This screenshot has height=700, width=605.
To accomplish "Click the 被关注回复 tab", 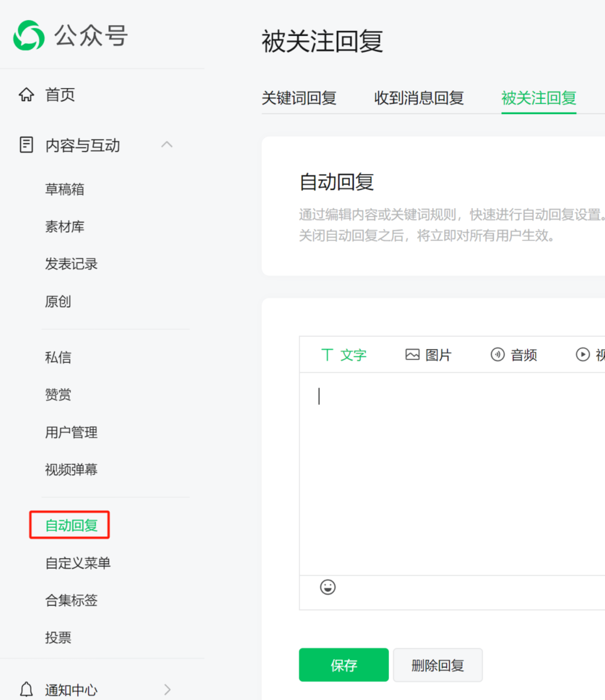I will [x=539, y=98].
